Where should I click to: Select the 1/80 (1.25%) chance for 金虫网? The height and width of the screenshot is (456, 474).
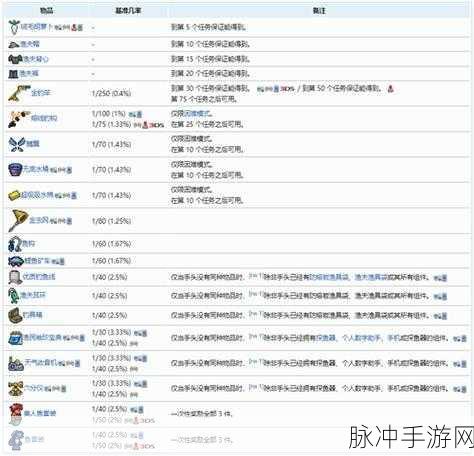click(x=111, y=221)
